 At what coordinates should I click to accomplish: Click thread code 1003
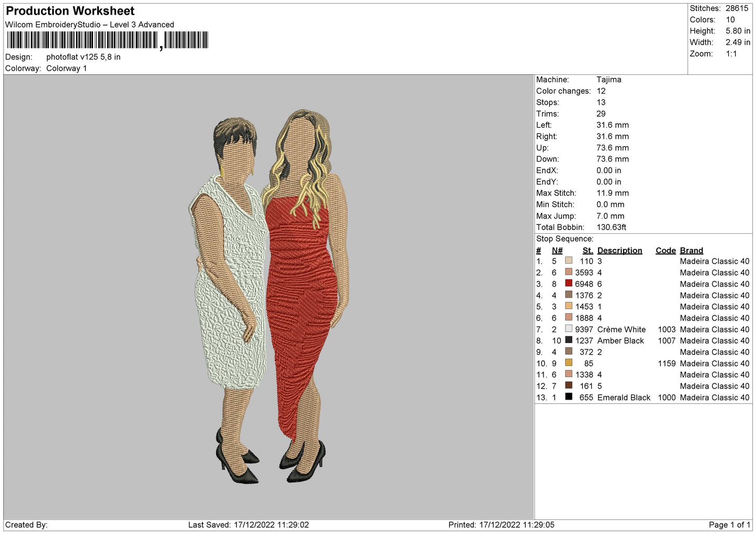pos(667,330)
